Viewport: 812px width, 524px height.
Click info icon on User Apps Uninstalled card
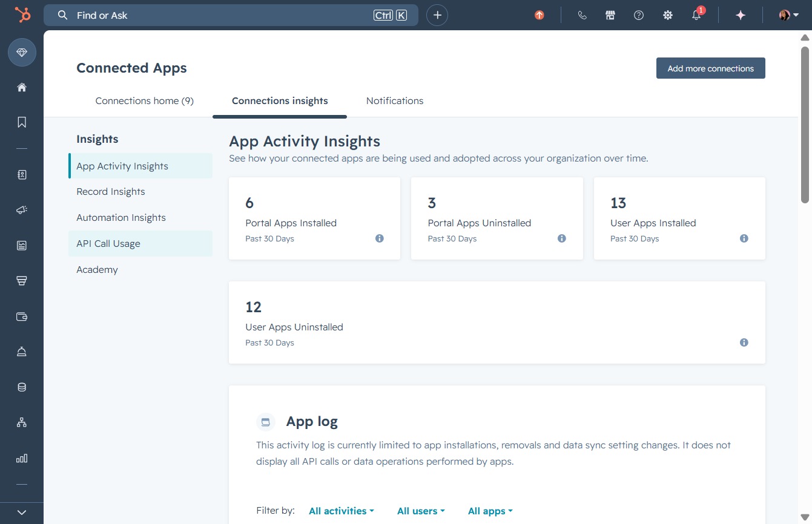pyautogui.click(x=744, y=342)
